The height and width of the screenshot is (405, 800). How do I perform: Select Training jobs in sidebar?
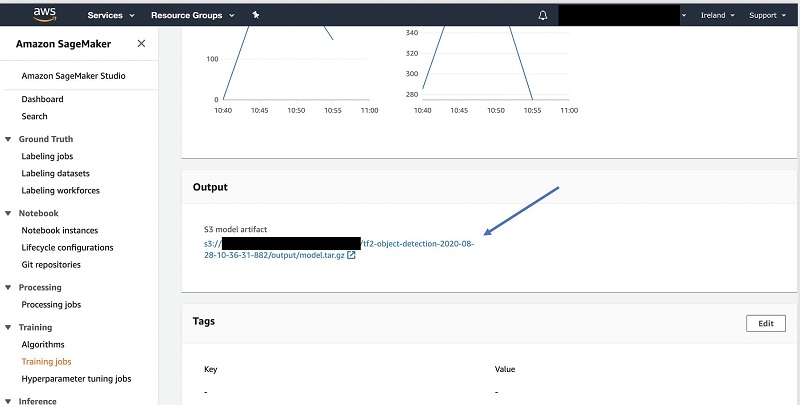46,361
